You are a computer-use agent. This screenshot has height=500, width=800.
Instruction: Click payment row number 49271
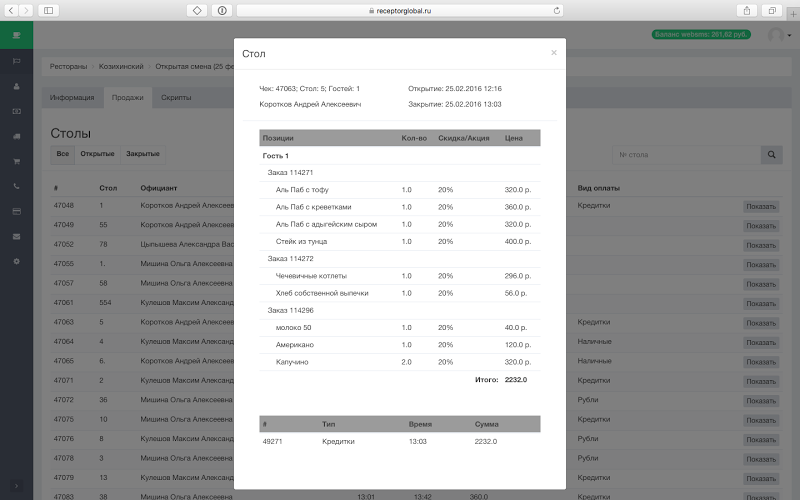[x=399, y=441]
